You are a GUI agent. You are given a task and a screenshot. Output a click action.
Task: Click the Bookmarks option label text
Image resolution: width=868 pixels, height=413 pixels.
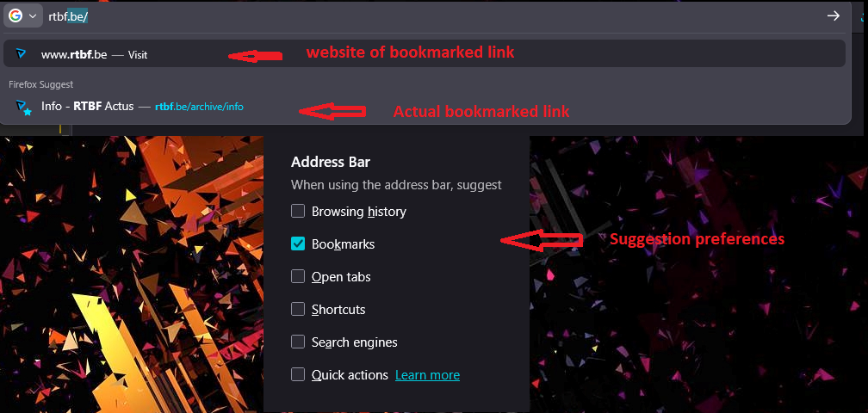click(344, 243)
